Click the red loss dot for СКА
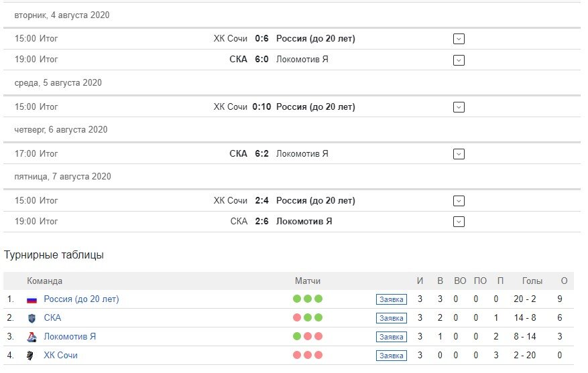 (x=297, y=317)
